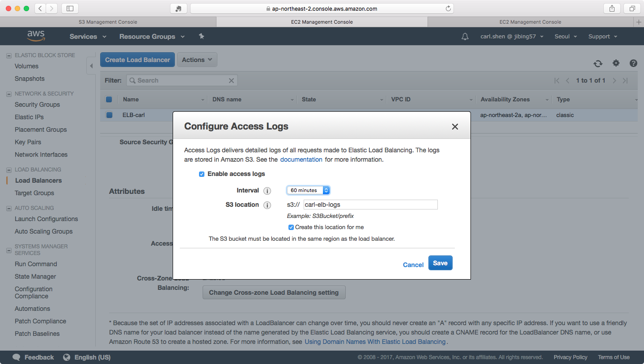
Task: Click the Filter search box
Action: coord(182,80)
